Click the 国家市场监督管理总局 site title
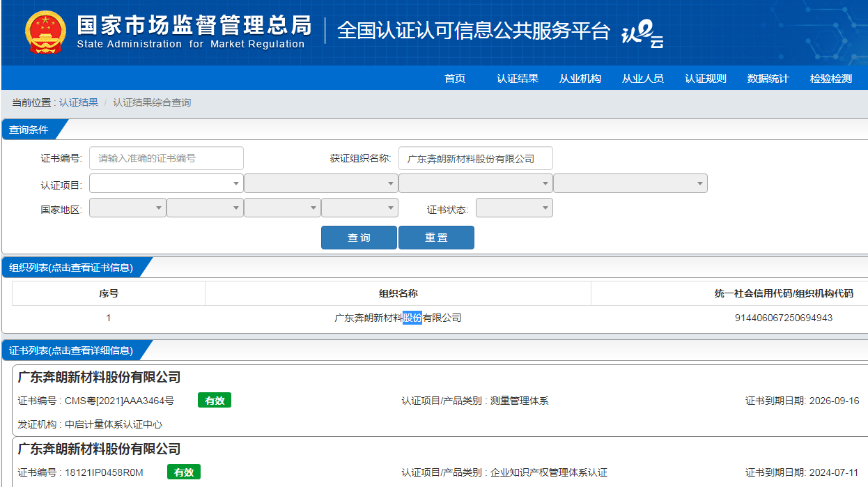 [194, 25]
